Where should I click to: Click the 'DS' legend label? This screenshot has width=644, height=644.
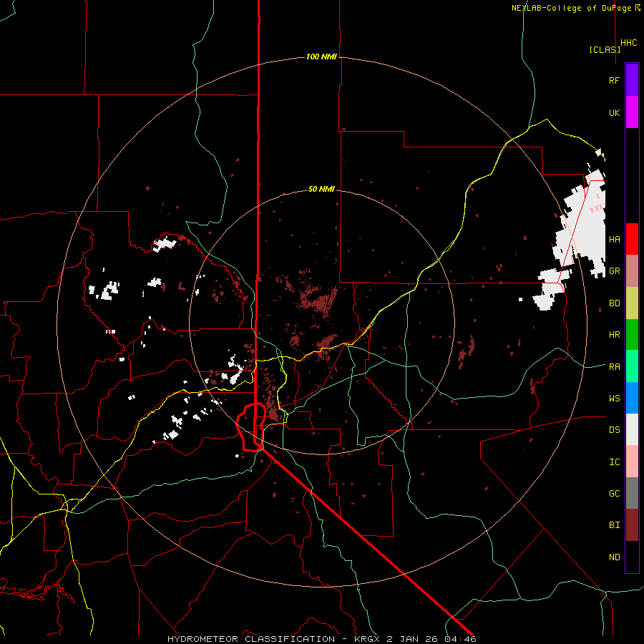point(614,430)
